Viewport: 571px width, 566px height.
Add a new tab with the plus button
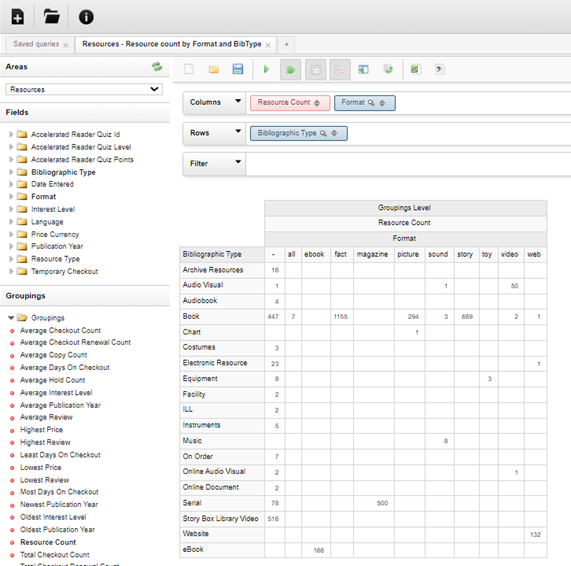(x=287, y=44)
